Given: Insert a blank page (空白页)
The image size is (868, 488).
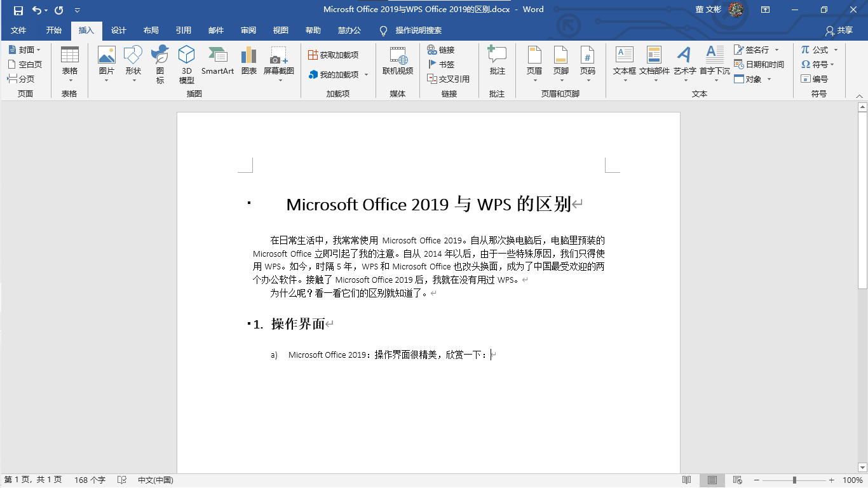Looking at the screenshot, I should coord(24,64).
